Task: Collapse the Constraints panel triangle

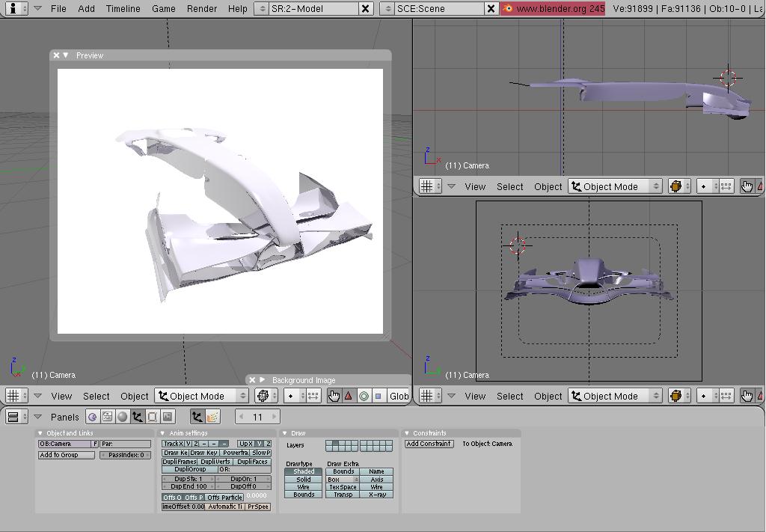Action: 407,433
